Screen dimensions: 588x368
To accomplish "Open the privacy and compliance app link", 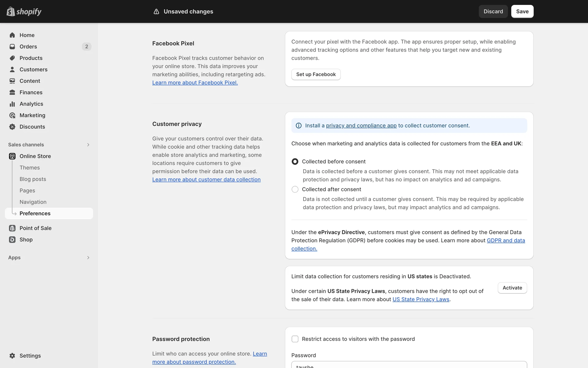I will (x=361, y=125).
